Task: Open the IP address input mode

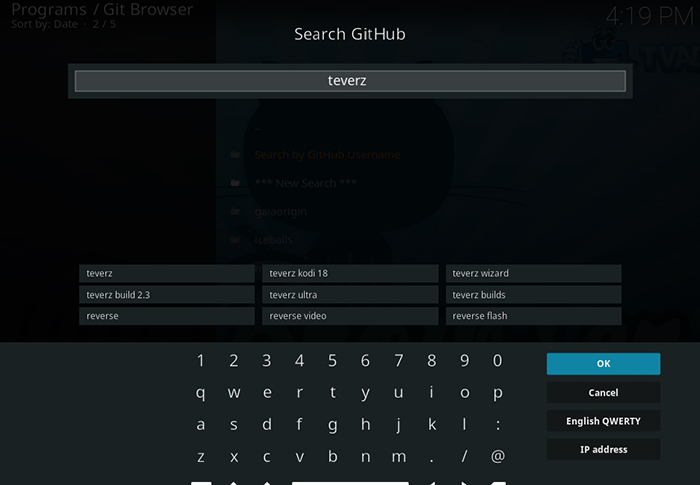Action: pos(604,450)
